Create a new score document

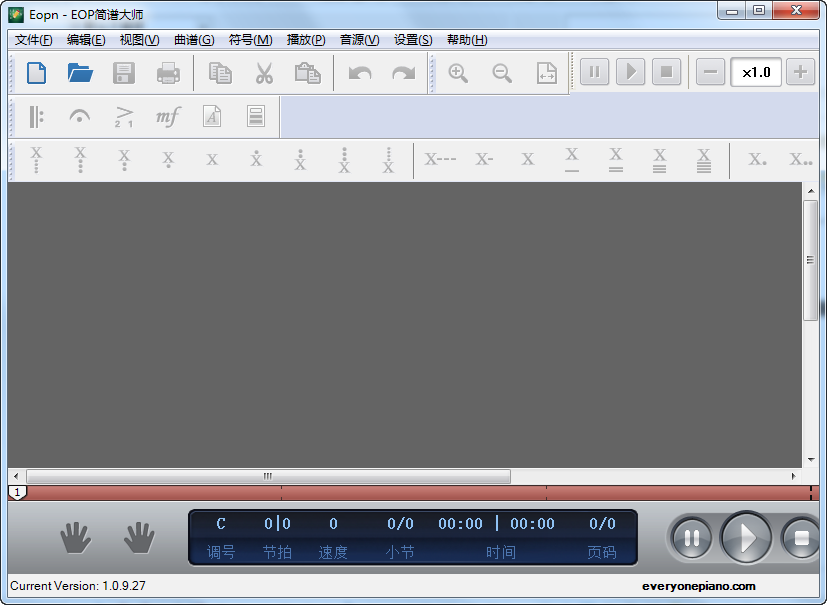tap(38, 72)
